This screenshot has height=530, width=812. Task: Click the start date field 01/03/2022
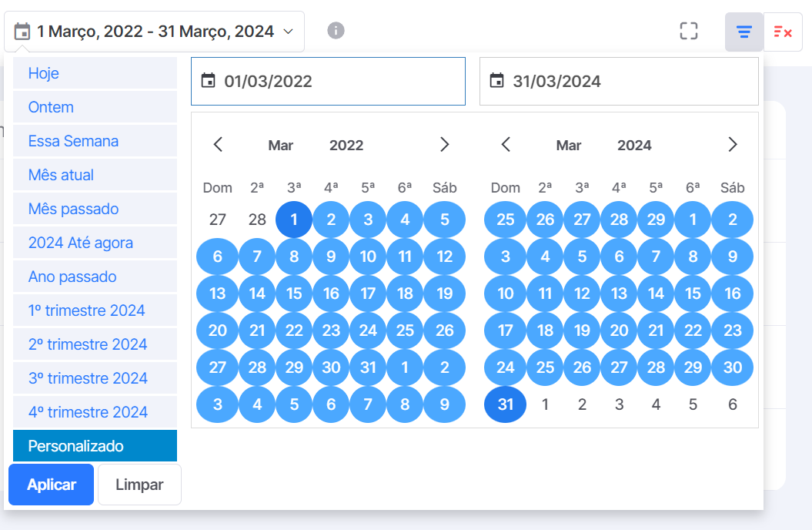click(x=329, y=82)
